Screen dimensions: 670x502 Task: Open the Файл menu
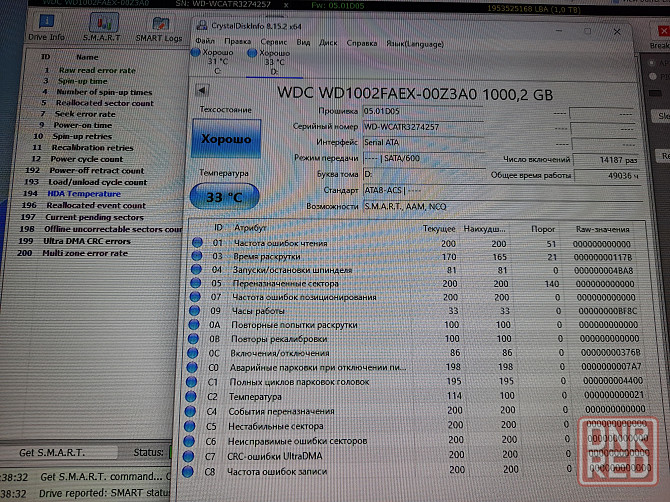(x=205, y=41)
